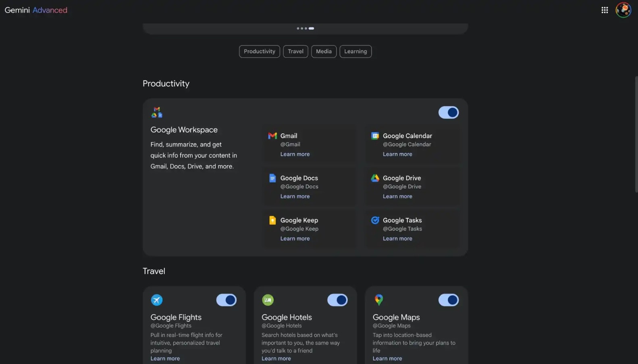Click the @Google Keep handle text
This screenshot has width=638, height=364.
click(299, 229)
